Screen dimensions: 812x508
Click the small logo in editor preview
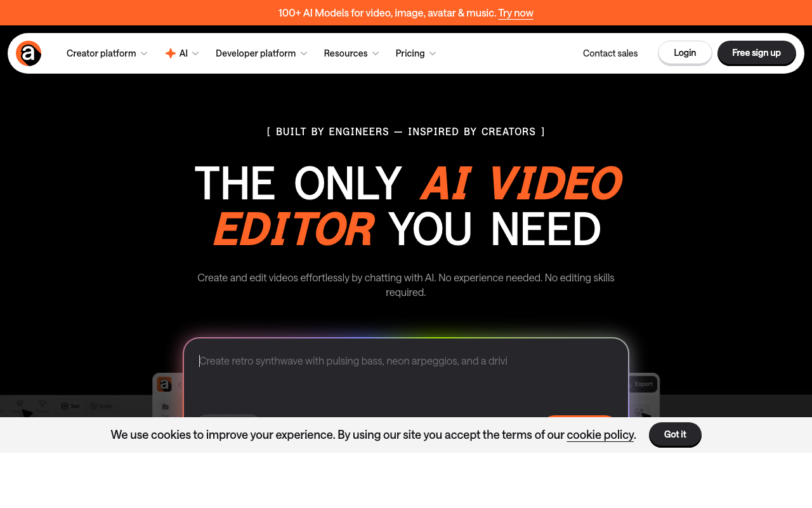click(x=164, y=384)
